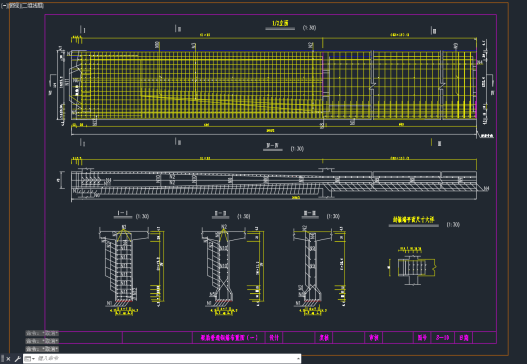Select the 图号 cell in title block

(422, 337)
